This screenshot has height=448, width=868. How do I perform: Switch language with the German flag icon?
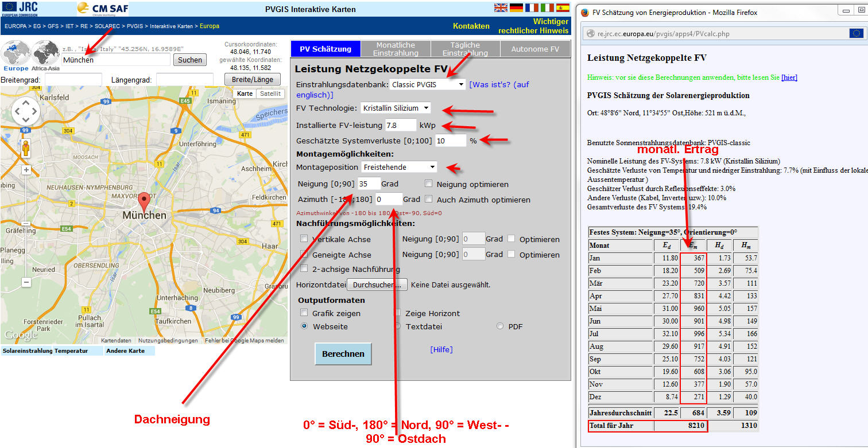pyautogui.click(x=516, y=8)
